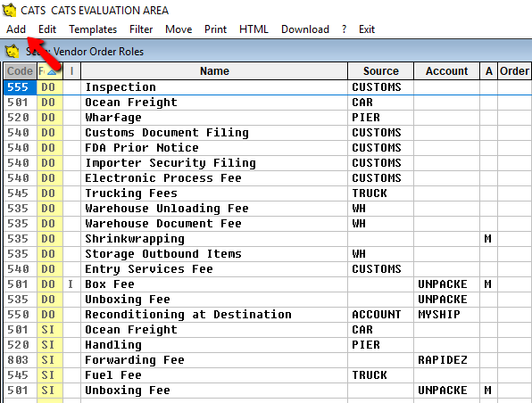Click CUSTOMS source in Inspection row

(x=380, y=87)
